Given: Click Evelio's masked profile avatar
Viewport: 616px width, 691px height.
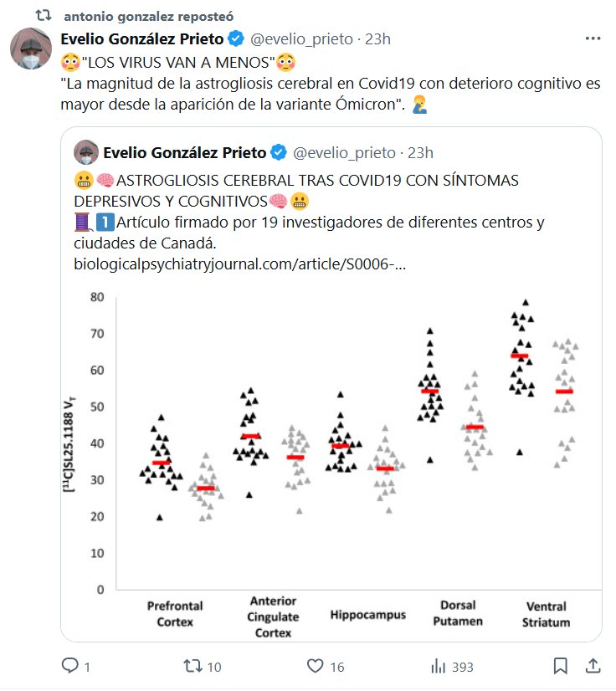Looking at the screenshot, I should click(x=31, y=49).
